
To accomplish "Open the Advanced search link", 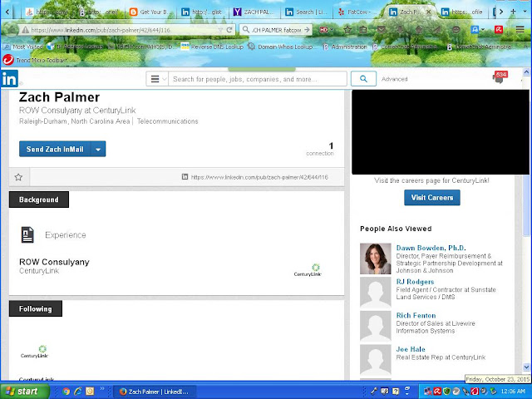I will pyautogui.click(x=394, y=79).
